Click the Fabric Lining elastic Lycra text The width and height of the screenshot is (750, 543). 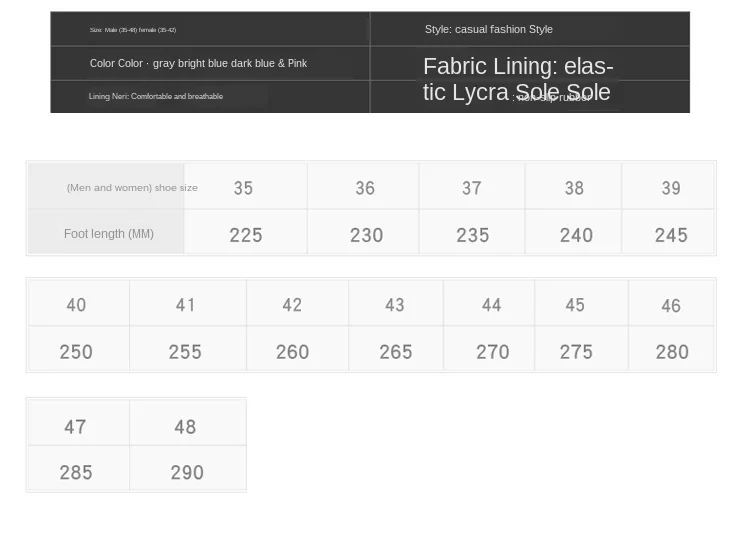[517, 78]
